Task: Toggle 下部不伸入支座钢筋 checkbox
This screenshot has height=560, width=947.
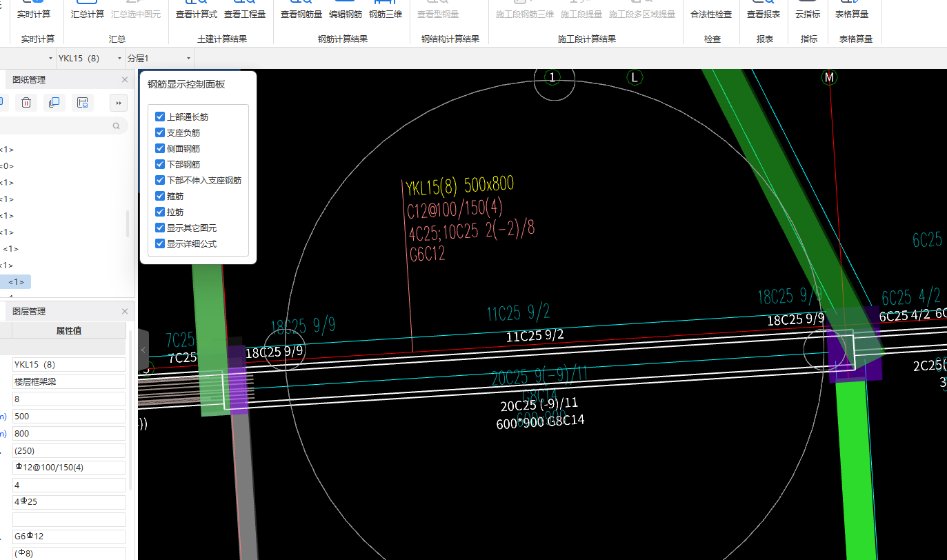Action: (x=160, y=180)
